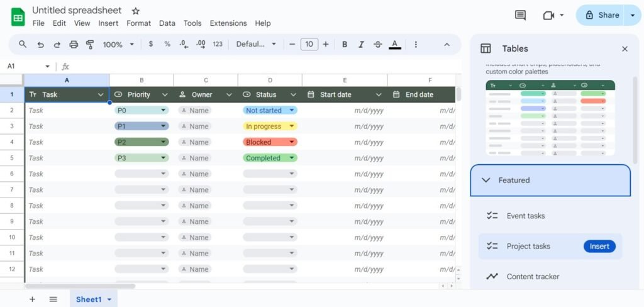The width and height of the screenshot is (644, 307).
Task: Apply percent format icon
Action: coord(167,44)
